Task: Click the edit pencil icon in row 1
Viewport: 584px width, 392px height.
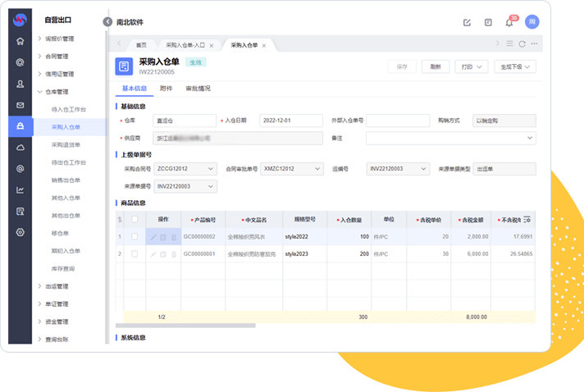Action: 153,237
